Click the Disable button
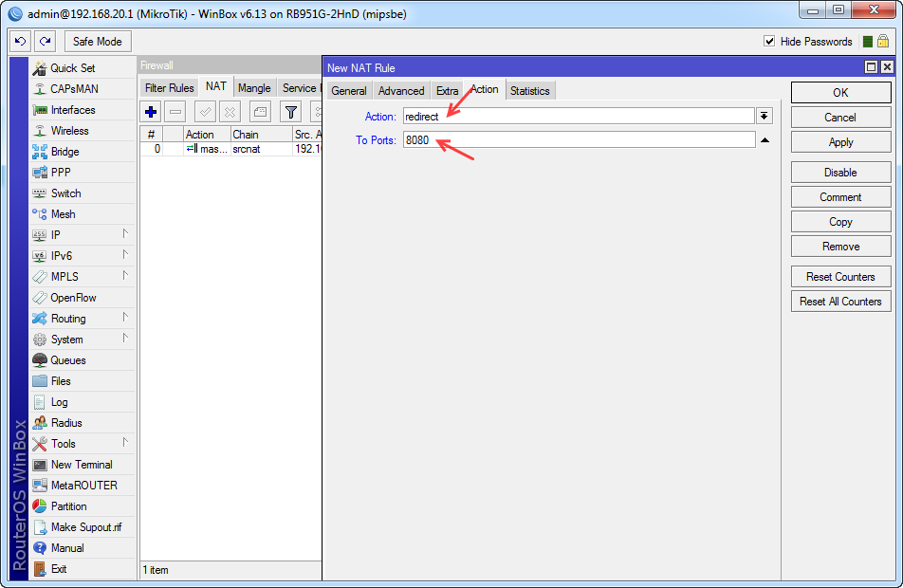Screen dimensions: 903x588 tap(840, 173)
